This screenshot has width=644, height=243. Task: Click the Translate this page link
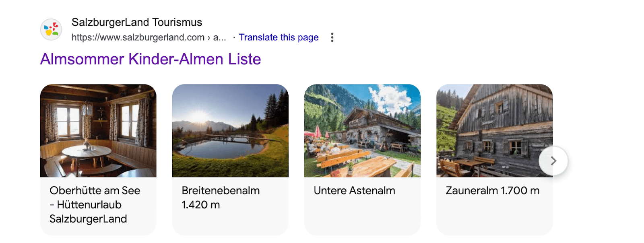click(x=279, y=37)
